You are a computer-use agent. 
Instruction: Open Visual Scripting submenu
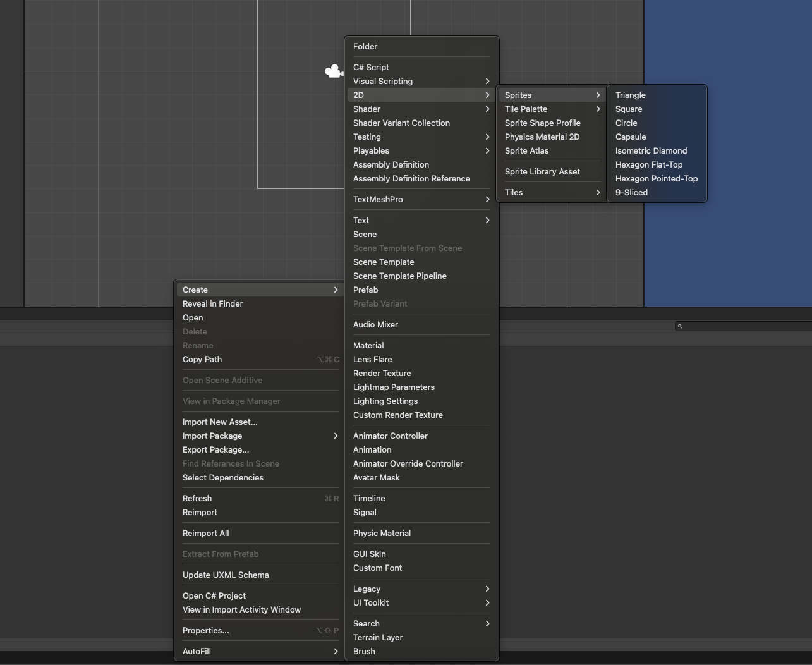(x=421, y=81)
